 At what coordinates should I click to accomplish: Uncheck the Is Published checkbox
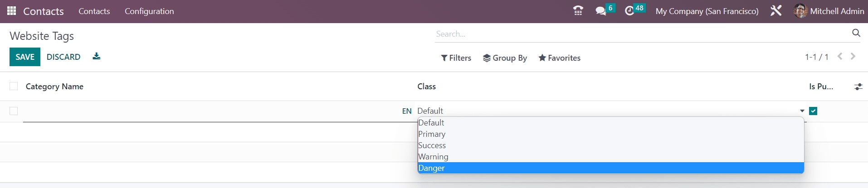click(x=813, y=111)
